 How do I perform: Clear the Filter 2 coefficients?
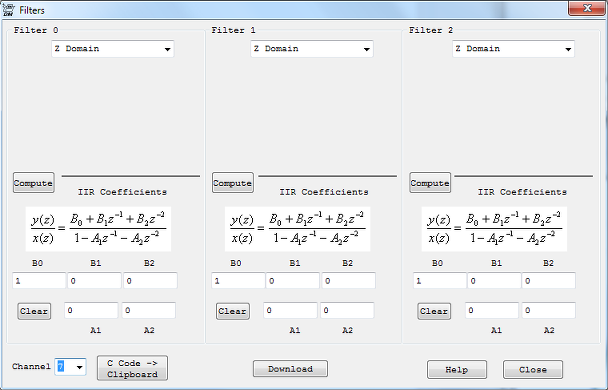coord(434,311)
